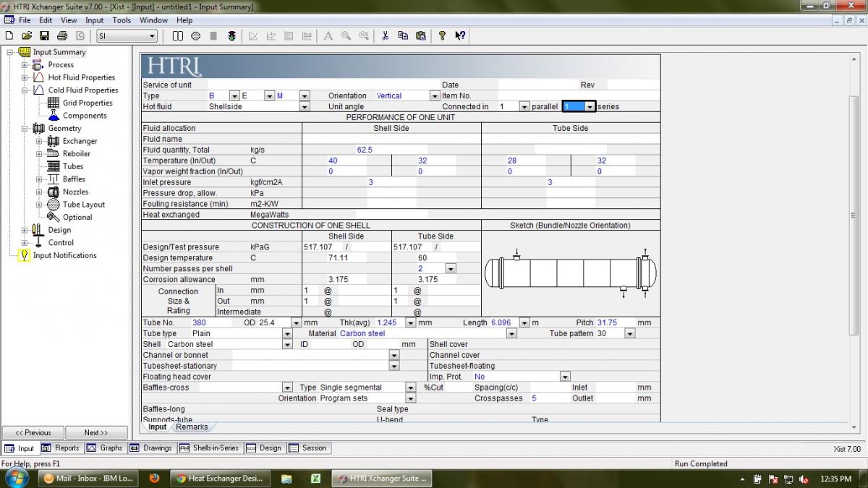This screenshot has height=488, width=868.
Task: Click the Components flask icon
Action: click(54, 116)
